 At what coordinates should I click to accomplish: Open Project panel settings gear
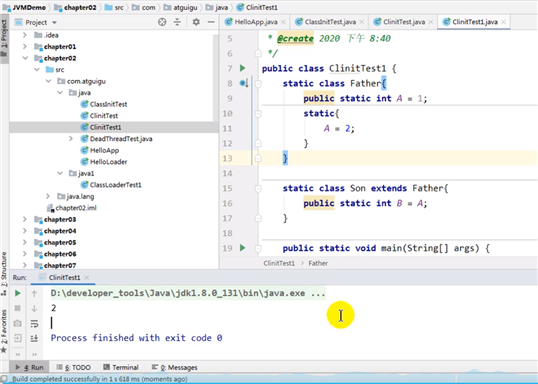coord(196,22)
